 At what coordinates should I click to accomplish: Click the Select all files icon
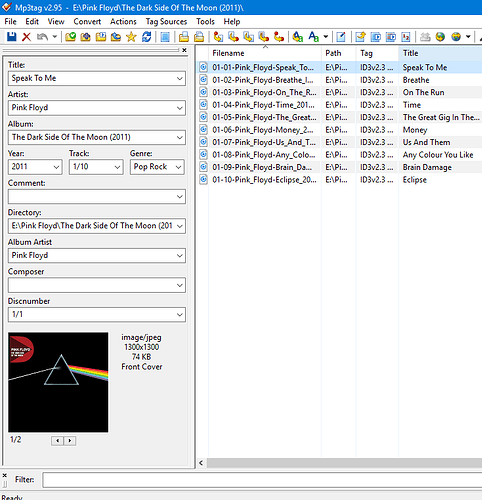click(165, 37)
